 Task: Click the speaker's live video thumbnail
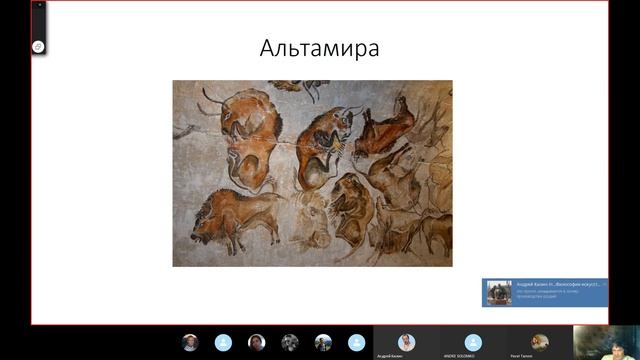point(607,343)
